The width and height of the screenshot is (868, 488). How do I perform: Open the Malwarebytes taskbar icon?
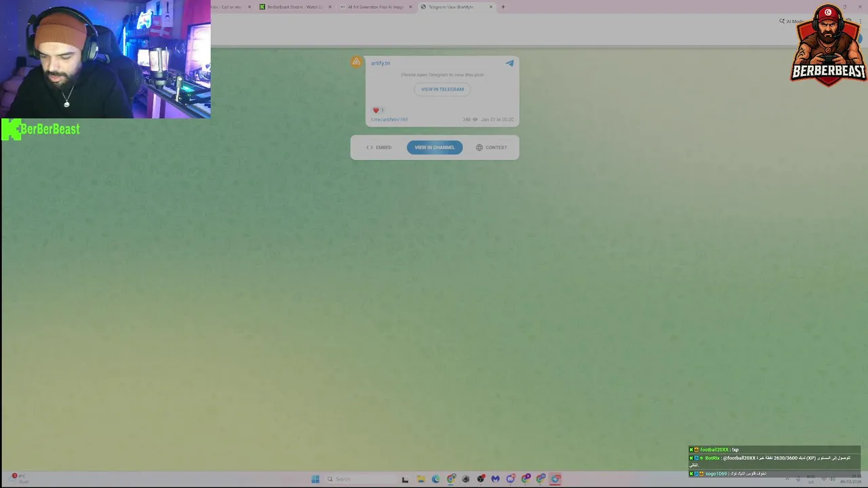[x=496, y=479]
